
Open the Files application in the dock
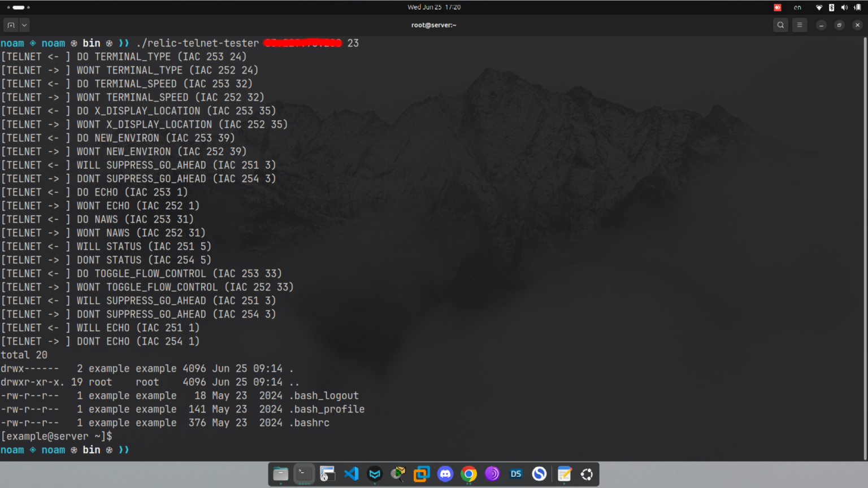(x=280, y=474)
